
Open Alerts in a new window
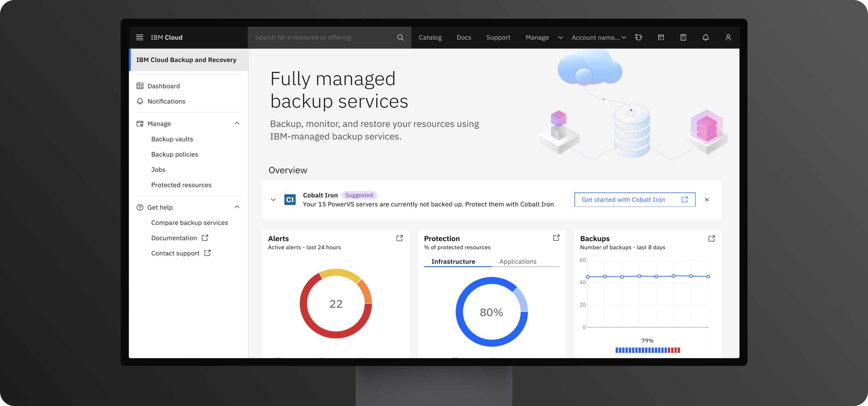pos(399,238)
